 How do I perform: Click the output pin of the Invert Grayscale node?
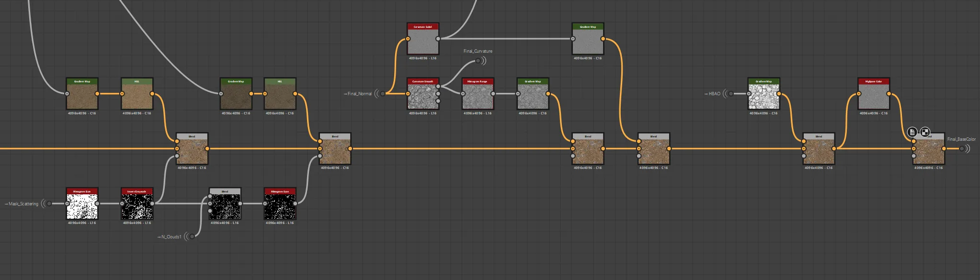pos(152,203)
